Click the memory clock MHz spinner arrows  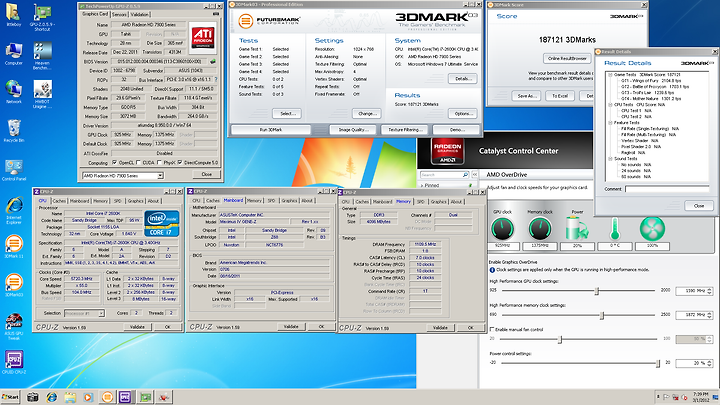(710, 315)
